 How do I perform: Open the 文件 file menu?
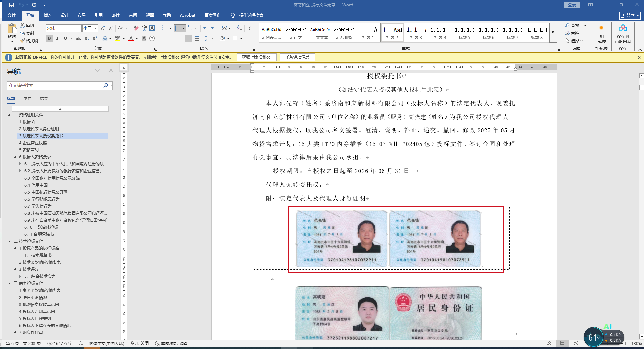[12, 15]
